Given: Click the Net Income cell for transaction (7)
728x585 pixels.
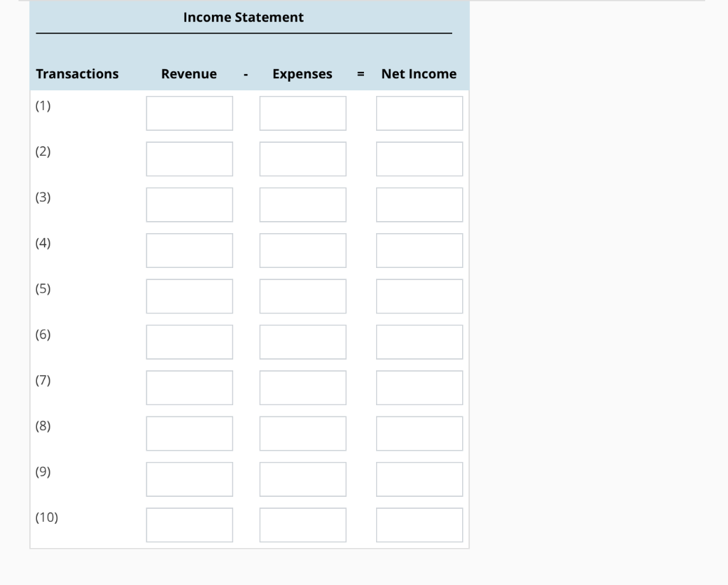Looking at the screenshot, I should (419, 387).
